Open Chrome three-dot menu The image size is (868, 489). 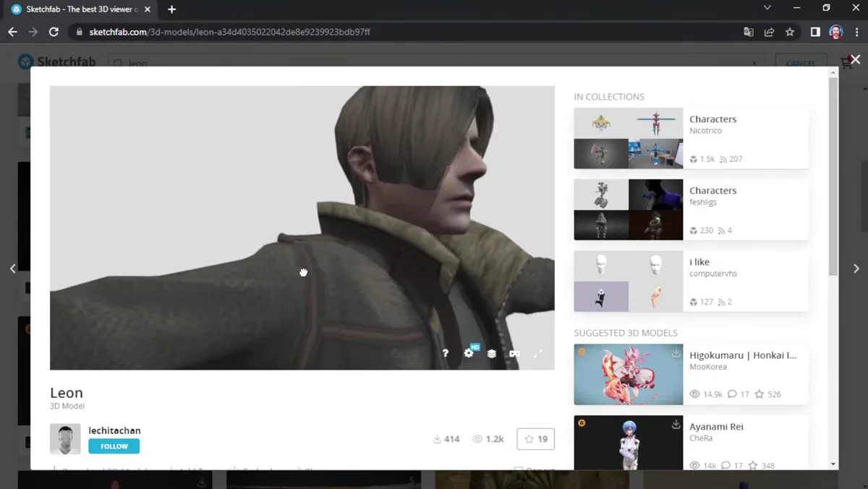[856, 32]
